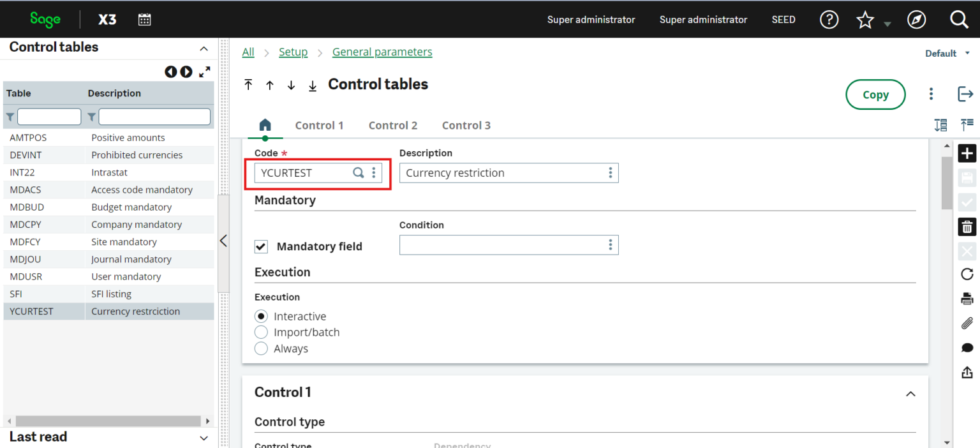Open the Setup breadcrumb link

coord(293,52)
